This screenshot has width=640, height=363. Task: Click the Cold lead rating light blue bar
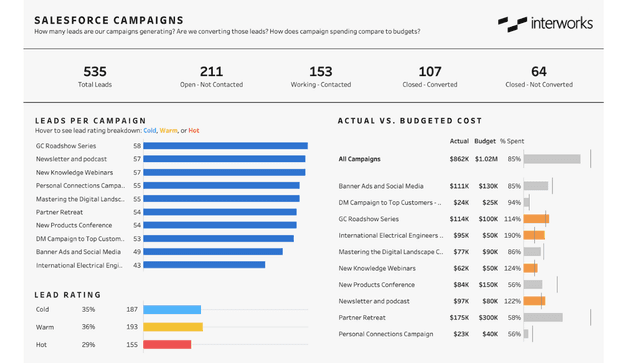point(172,310)
